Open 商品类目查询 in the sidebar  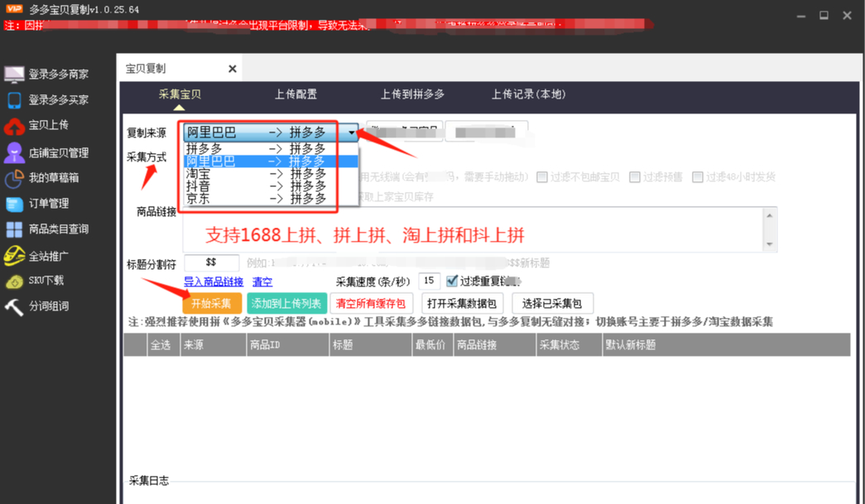[x=46, y=229]
